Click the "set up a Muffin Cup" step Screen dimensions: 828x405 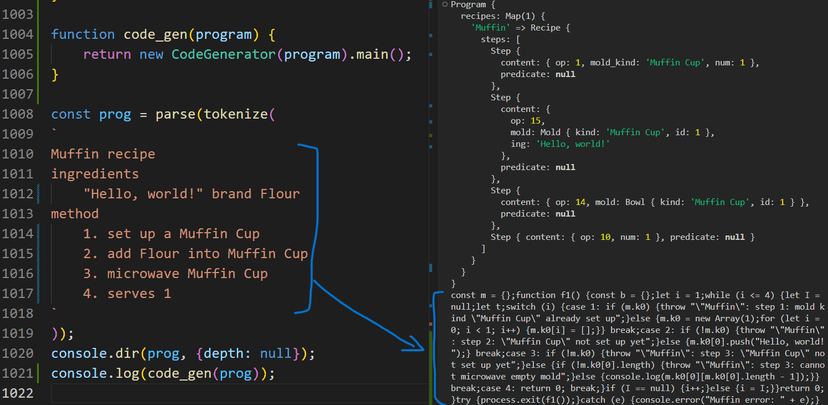tap(175, 234)
